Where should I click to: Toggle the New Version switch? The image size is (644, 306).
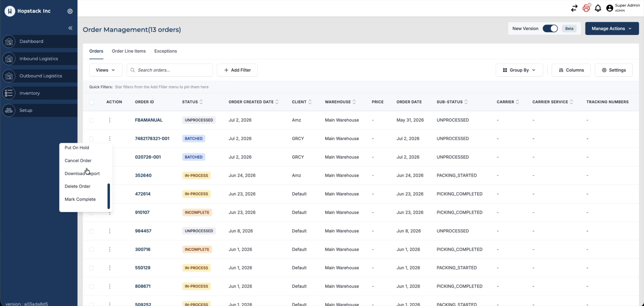550,28
